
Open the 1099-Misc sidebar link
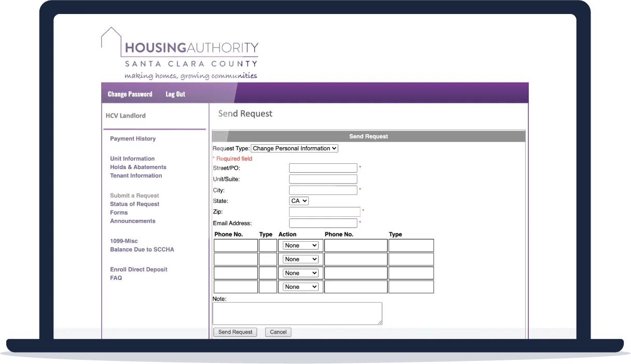point(124,241)
